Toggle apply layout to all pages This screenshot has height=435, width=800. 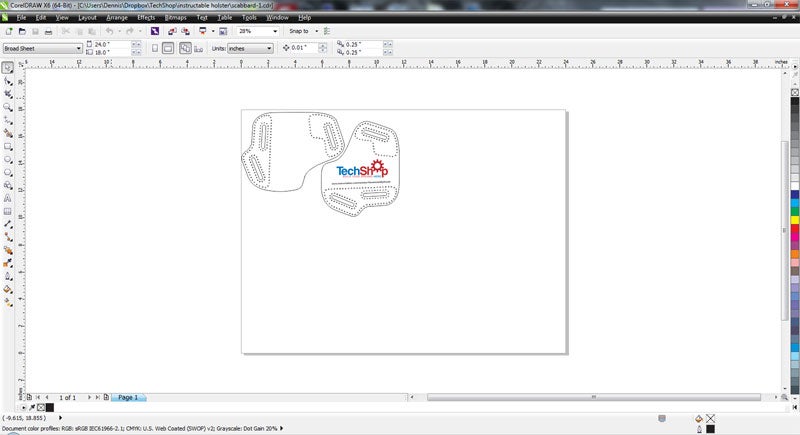tap(184, 48)
